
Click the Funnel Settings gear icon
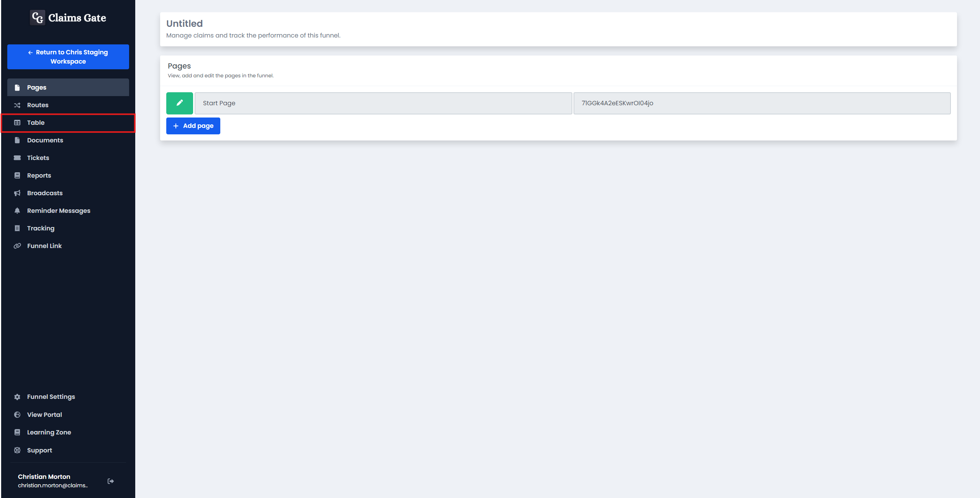[17, 396]
